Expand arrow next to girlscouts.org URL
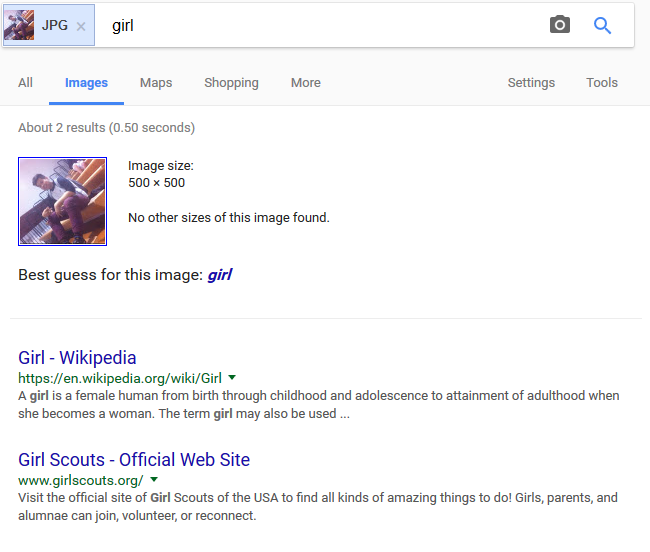650x552 pixels. click(x=154, y=479)
